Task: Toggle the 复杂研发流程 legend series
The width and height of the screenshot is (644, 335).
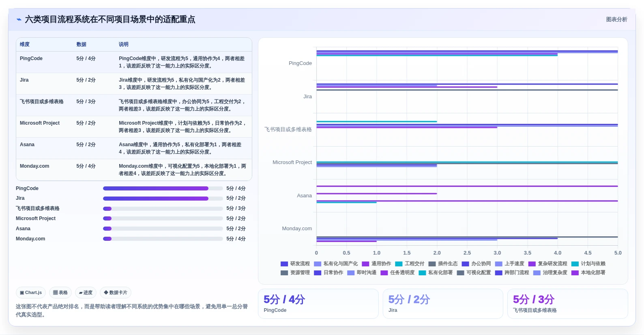Action: point(547,264)
